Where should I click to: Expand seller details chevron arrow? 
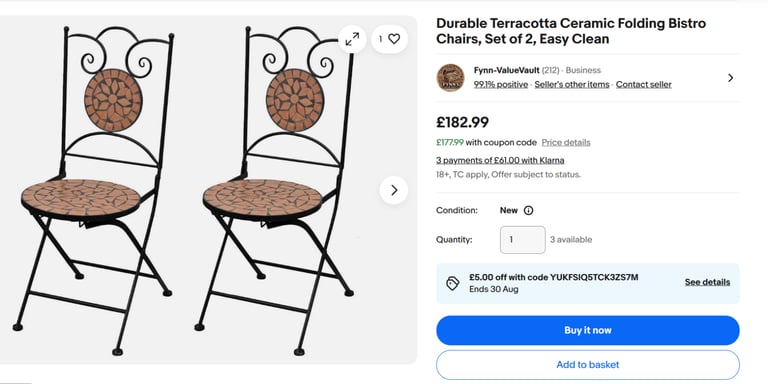pos(730,78)
